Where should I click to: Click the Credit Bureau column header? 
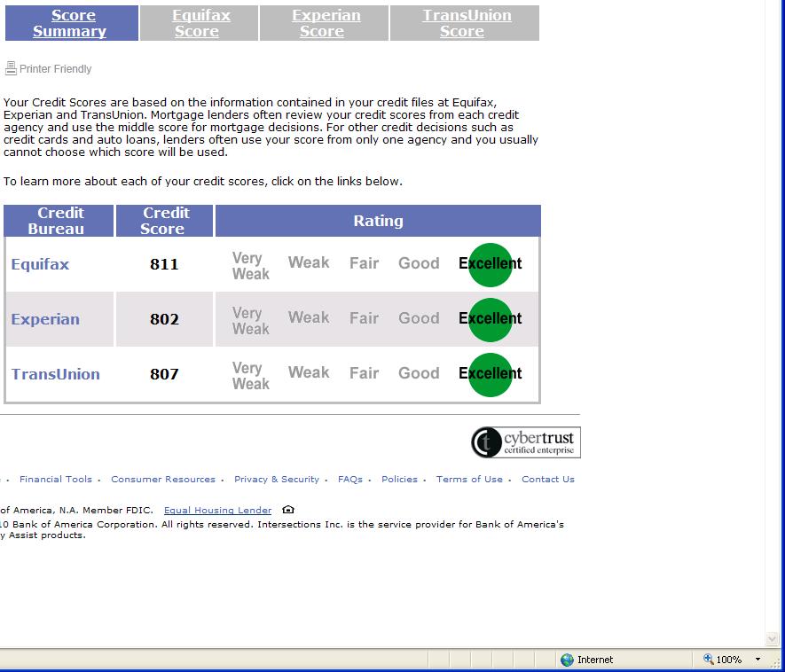(59, 221)
